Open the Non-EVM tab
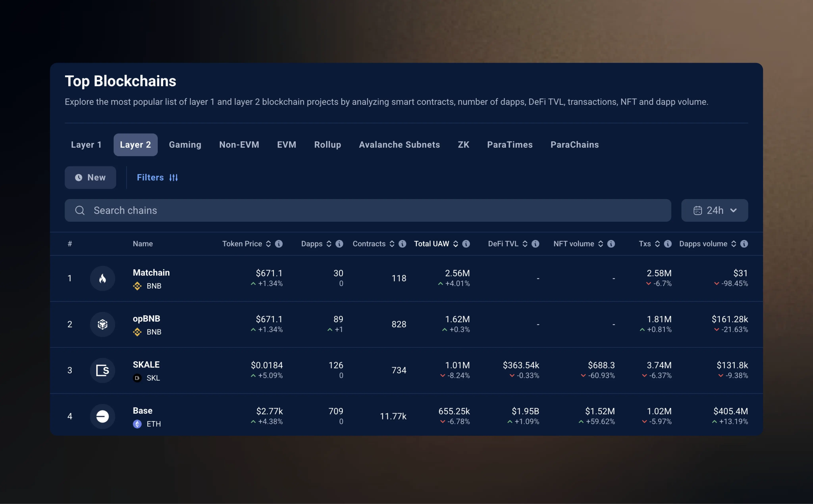This screenshot has height=504, width=813. pos(239,145)
